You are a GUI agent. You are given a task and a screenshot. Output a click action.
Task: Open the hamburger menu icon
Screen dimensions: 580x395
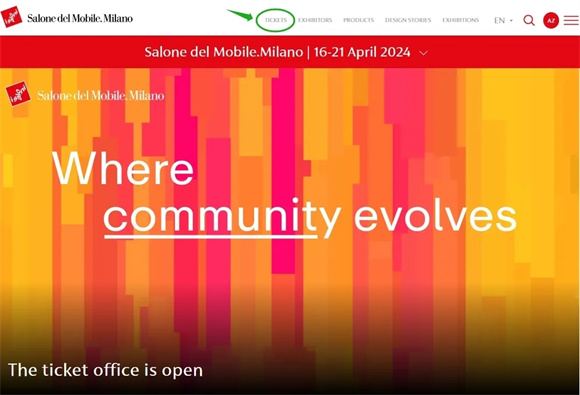[571, 20]
